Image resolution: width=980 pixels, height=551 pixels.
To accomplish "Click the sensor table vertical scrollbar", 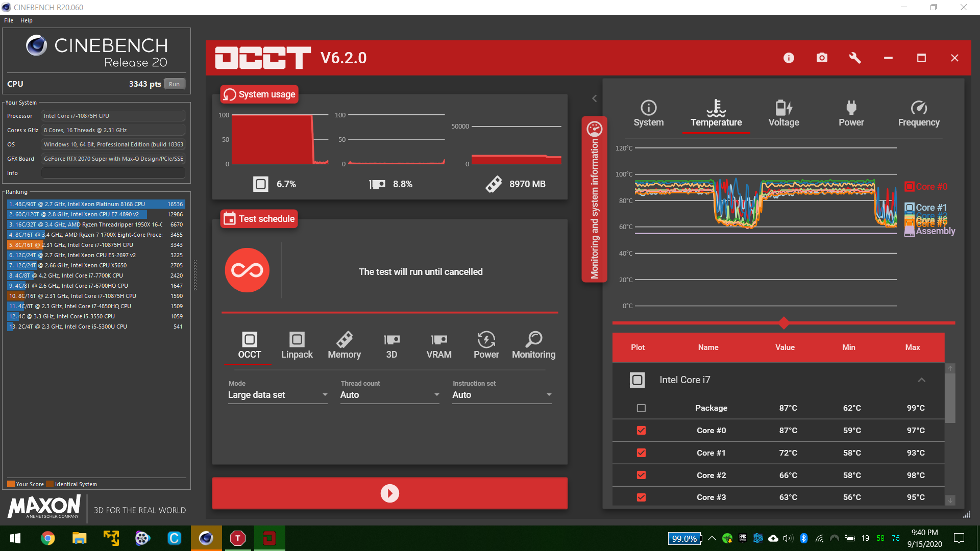I will pos(950,399).
